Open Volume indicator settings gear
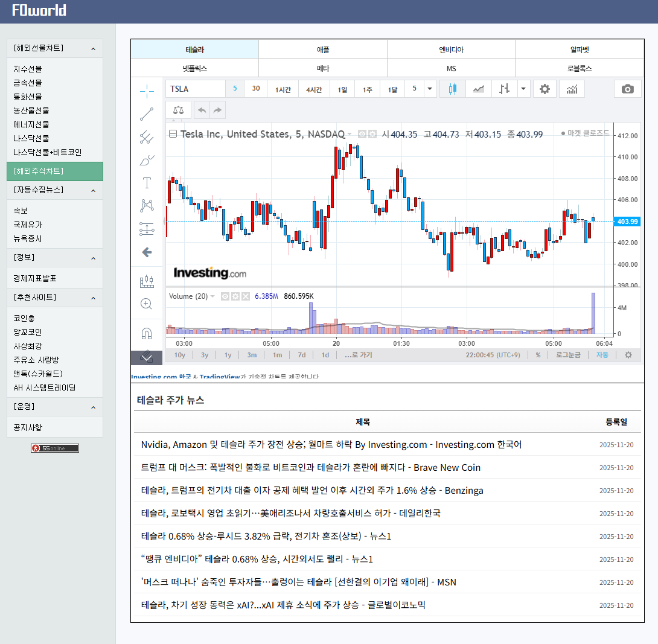The image size is (658, 644). tap(235, 296)
